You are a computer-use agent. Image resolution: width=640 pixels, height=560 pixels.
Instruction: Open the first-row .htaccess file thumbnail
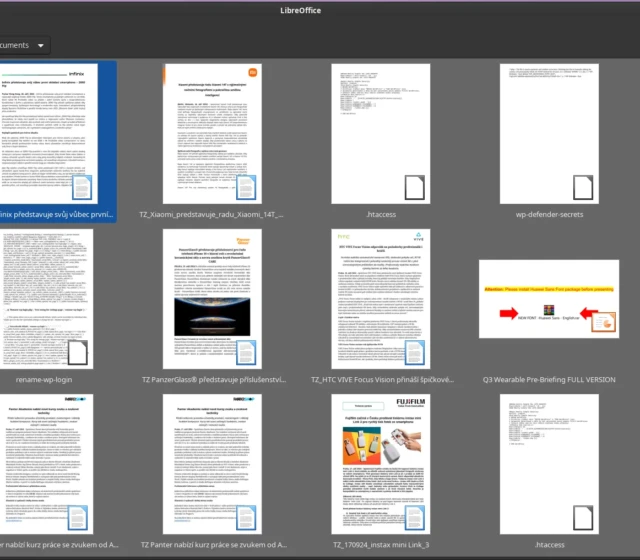[380, 133]
